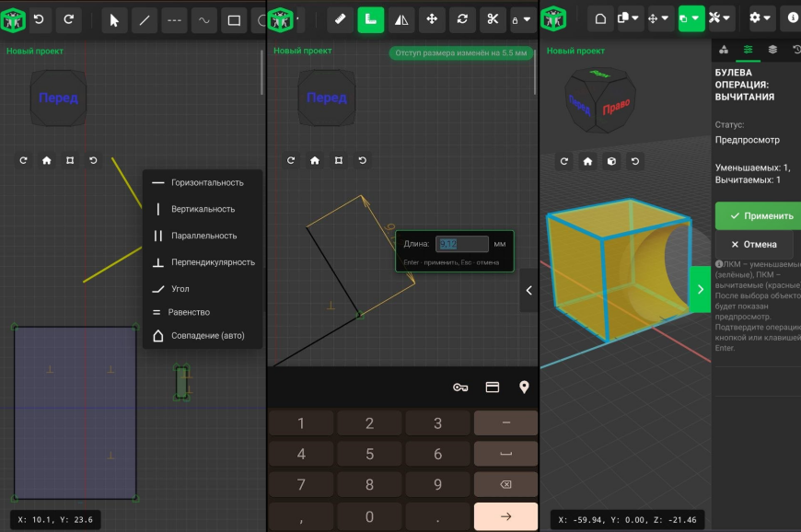Open the lock constraints dropdown

[522, 20]
